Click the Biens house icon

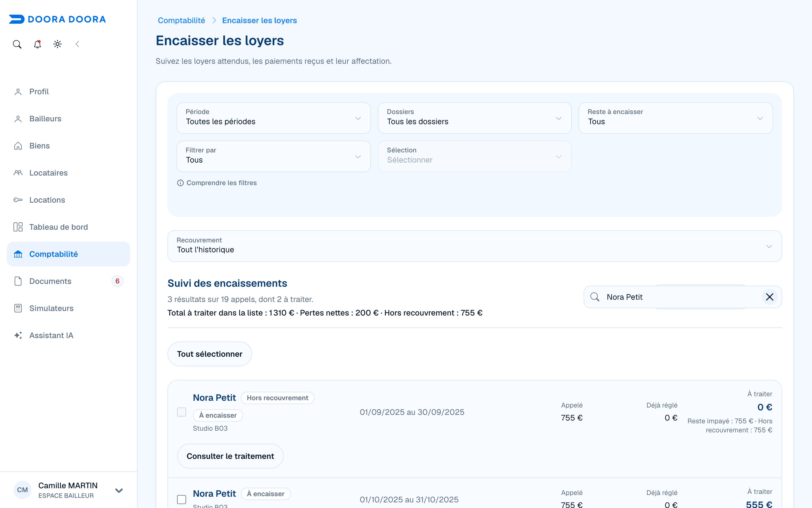point(18,146)
